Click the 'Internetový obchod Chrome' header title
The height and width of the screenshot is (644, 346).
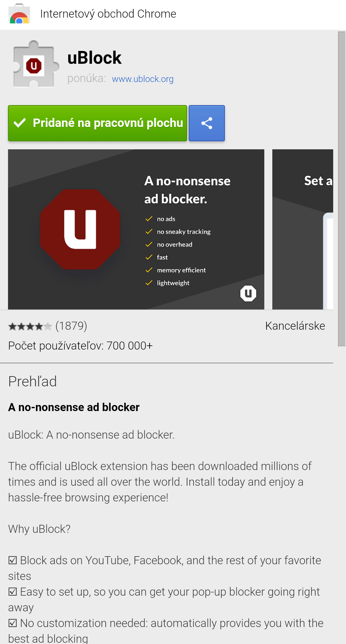point(108,14)
